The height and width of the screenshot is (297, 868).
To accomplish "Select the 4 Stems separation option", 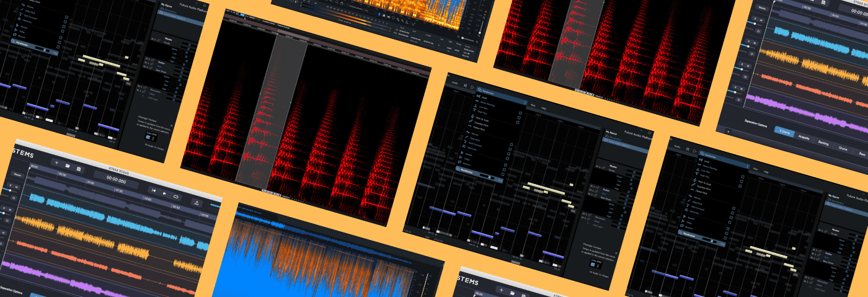I will pos(784,133).
